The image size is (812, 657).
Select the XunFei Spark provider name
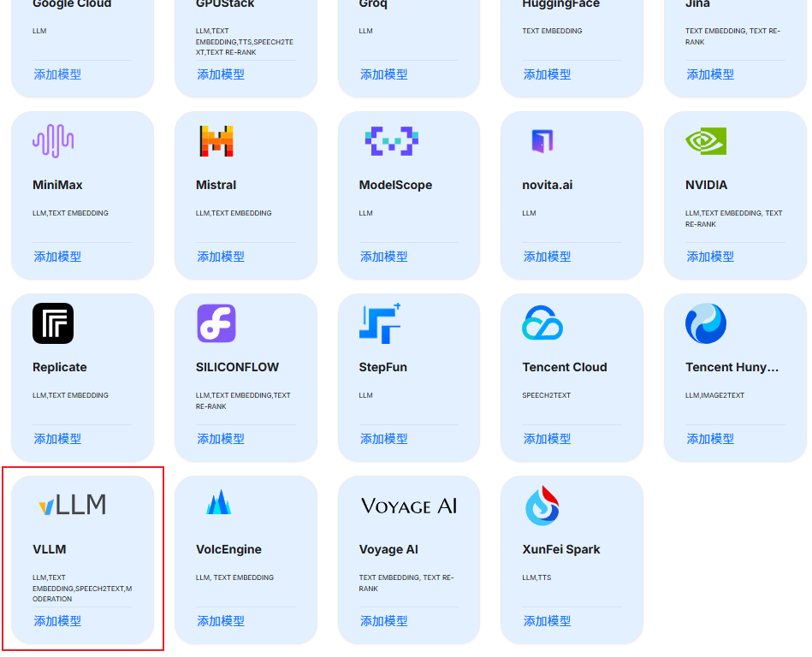click(560, 549)
